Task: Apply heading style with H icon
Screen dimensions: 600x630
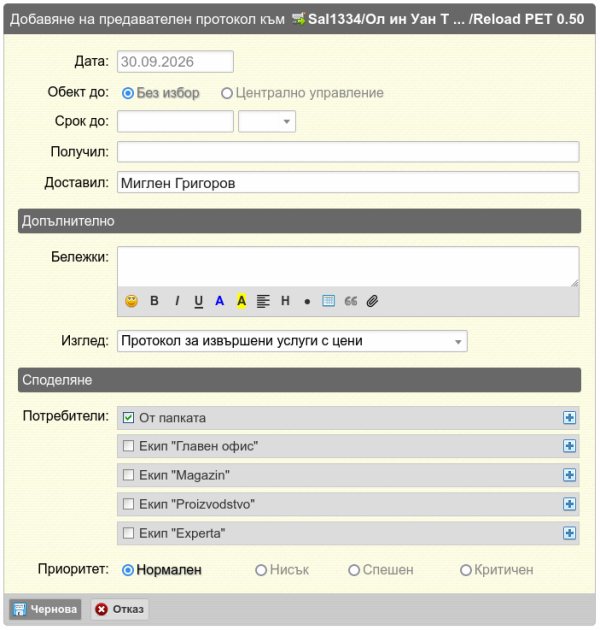Action: pos(285,301)
